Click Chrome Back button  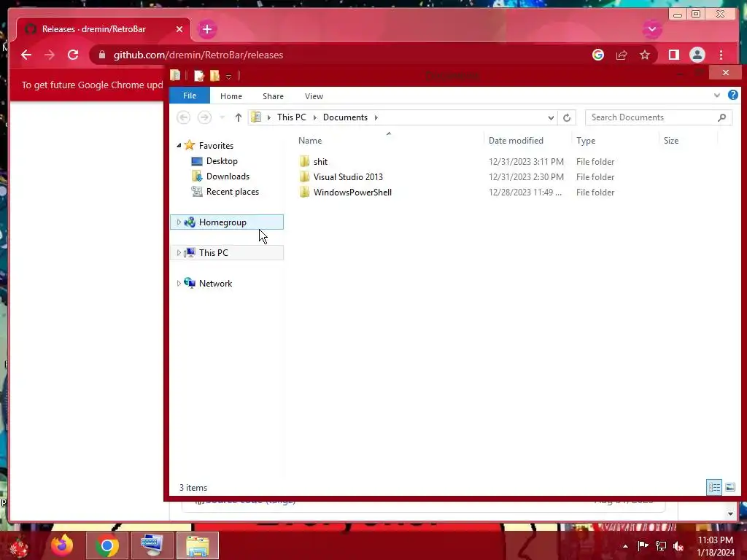point(26,55)
